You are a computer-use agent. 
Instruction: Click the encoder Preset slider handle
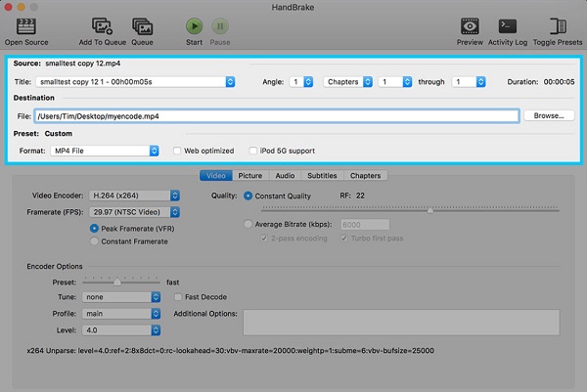pyautogui.click(x=117, y=282)
